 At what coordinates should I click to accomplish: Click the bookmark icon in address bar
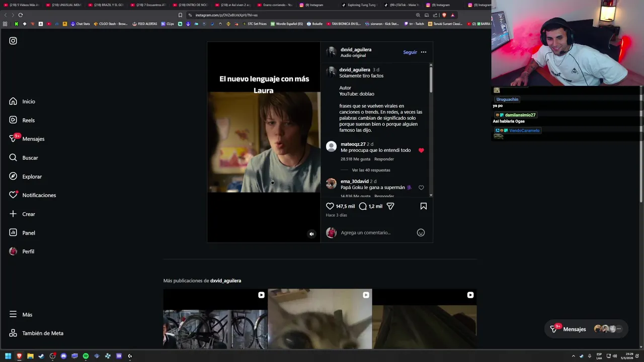[180, 15]
